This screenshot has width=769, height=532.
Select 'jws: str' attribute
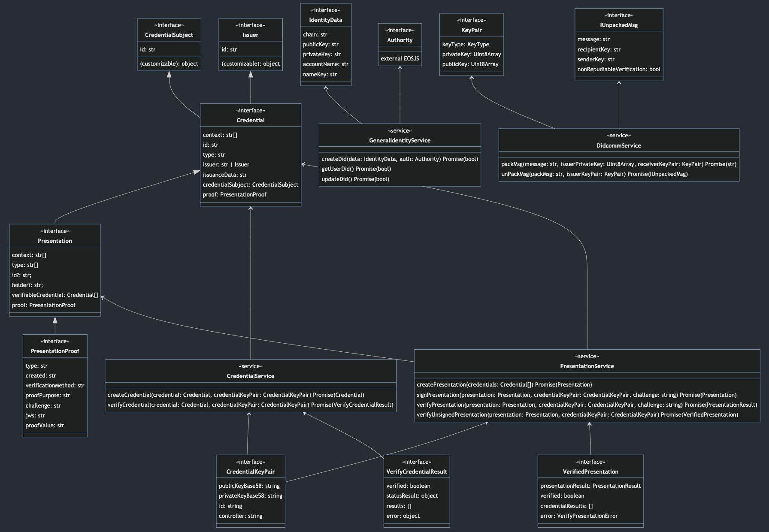35,416
